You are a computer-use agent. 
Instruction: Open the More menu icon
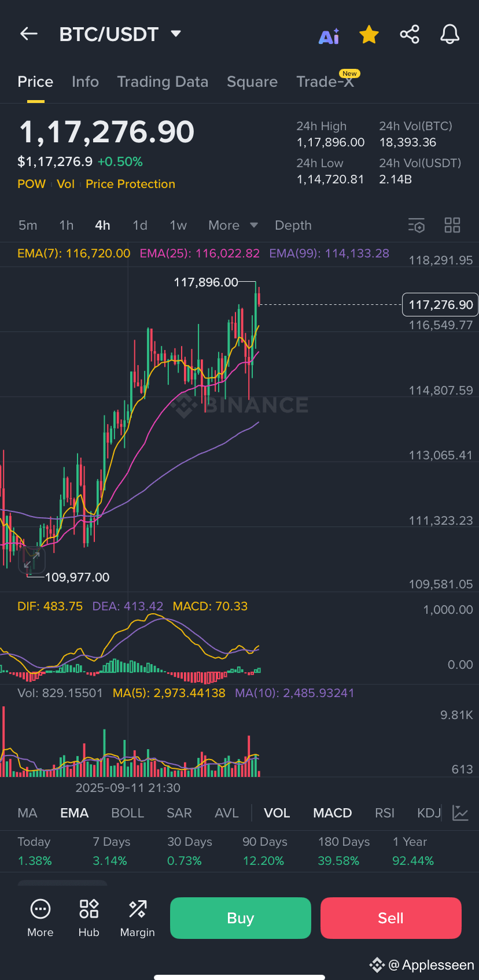(x=40, y=918)
